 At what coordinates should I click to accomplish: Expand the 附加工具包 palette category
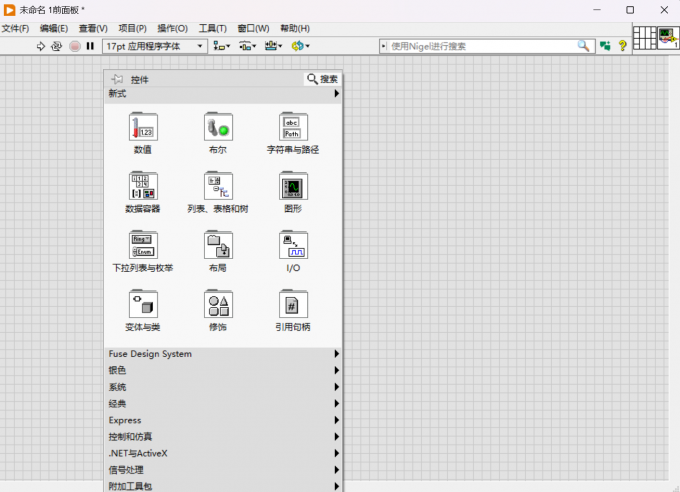(223, 486)
